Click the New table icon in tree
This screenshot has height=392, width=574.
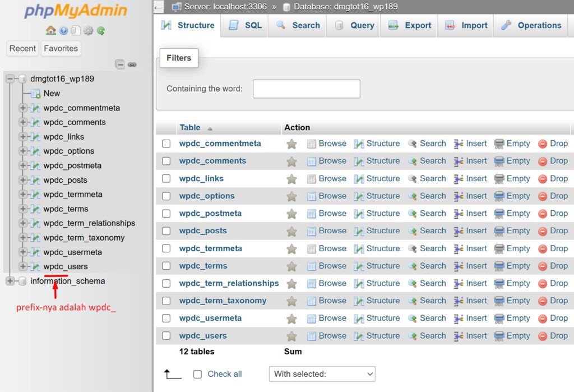(x=36, y=94)
